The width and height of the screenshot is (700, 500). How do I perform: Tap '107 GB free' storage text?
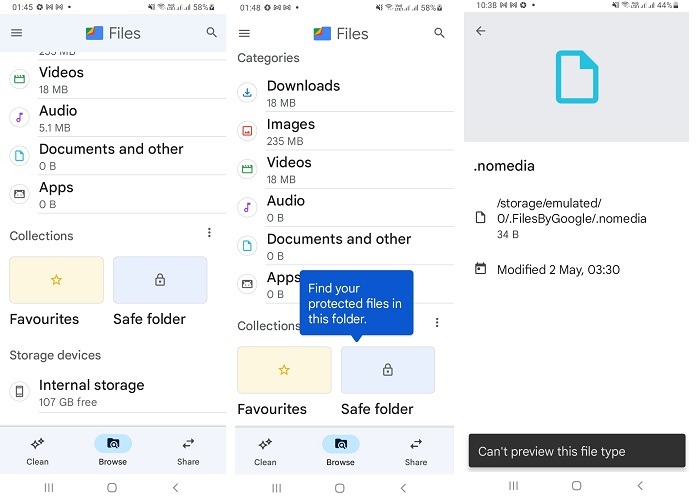pyautogui.click(x=68, y=402)
